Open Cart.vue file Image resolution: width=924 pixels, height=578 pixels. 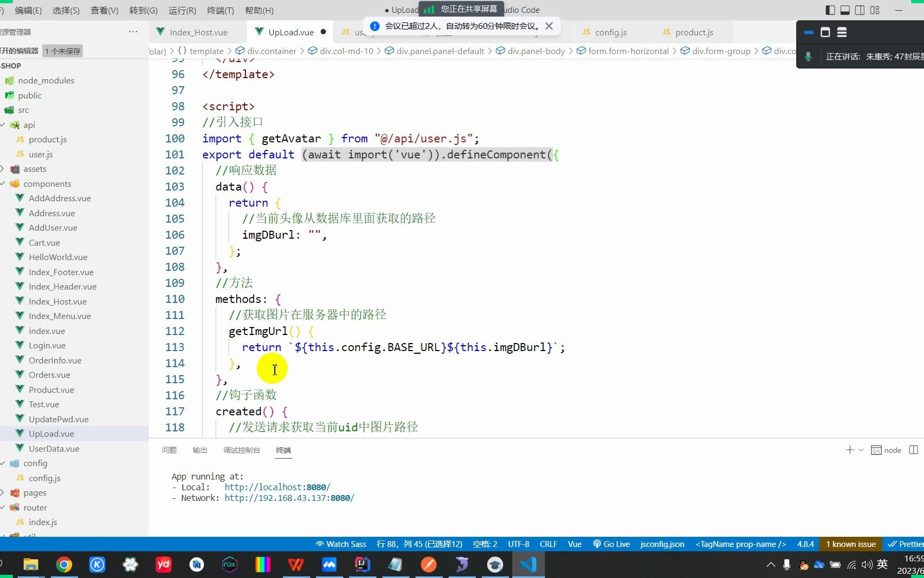[x=44, y=242]
